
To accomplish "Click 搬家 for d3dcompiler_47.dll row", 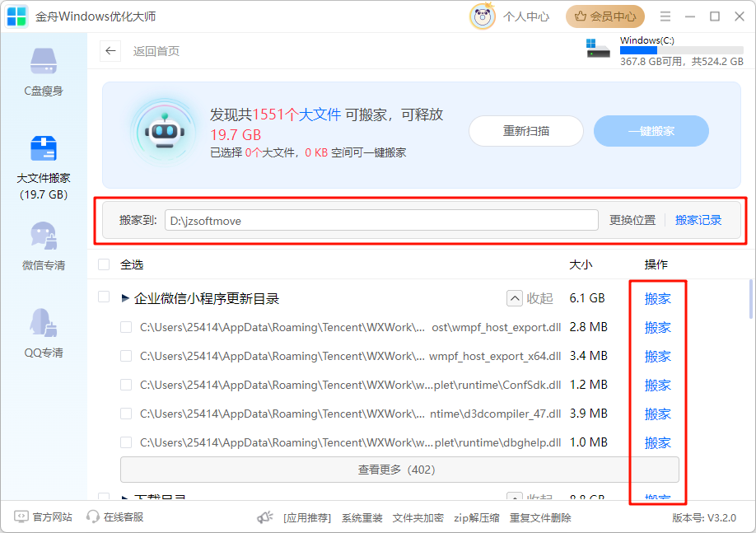I will pos(658,414).
